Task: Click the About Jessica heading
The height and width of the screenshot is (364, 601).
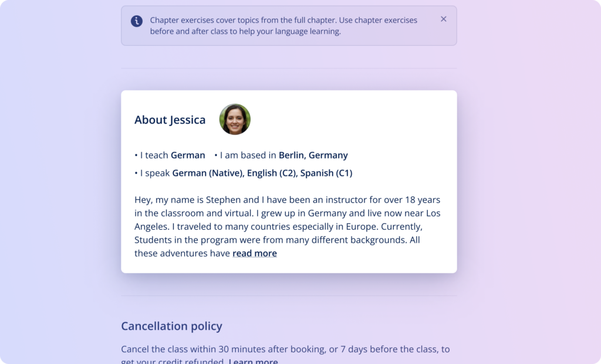Action: tap(170, 120)
